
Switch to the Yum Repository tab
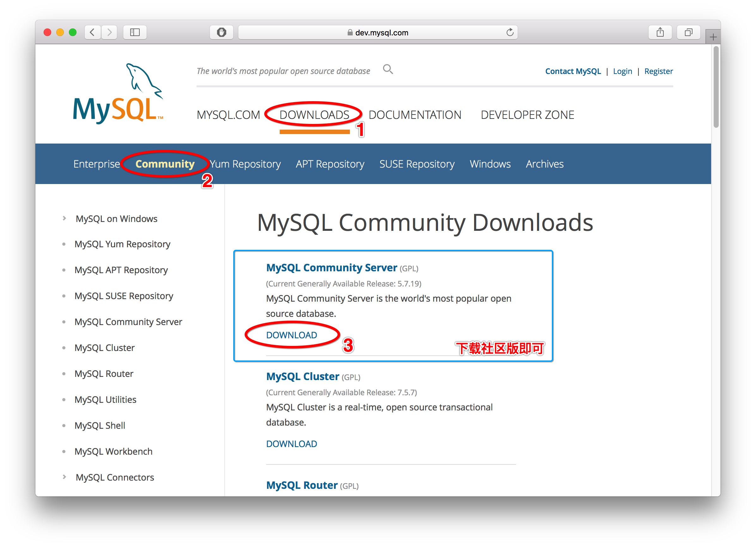(245, 164)
